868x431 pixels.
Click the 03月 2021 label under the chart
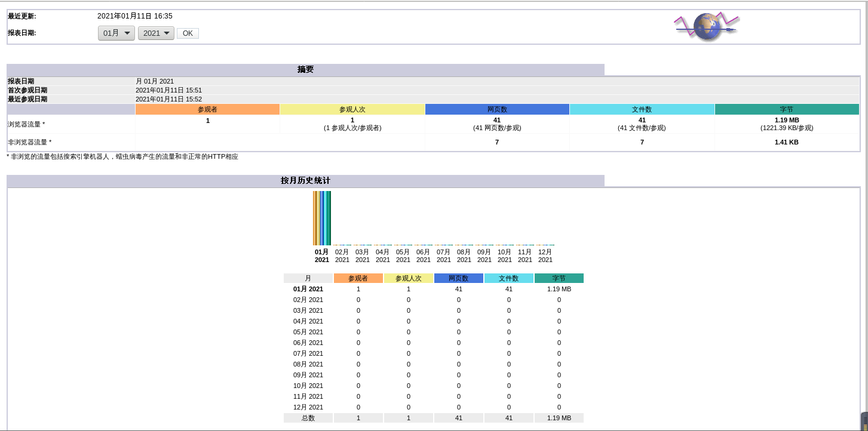(363, 255)
